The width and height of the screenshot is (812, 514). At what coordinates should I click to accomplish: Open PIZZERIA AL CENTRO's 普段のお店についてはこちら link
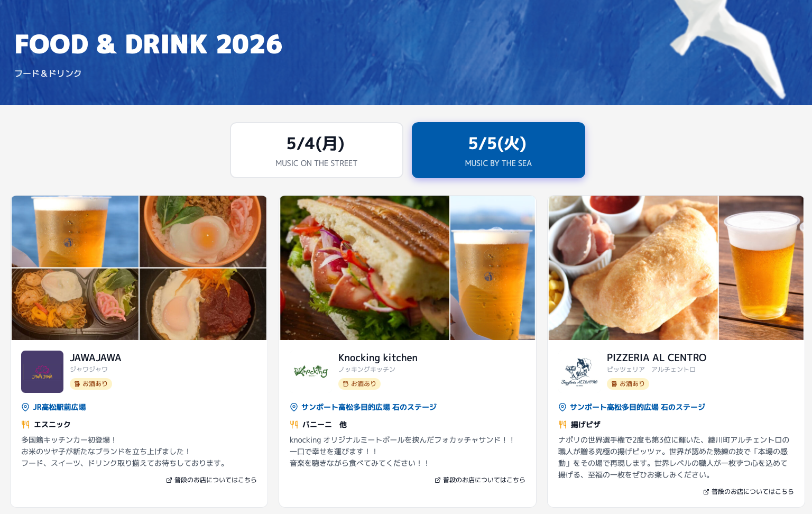(x=749, y=492)
